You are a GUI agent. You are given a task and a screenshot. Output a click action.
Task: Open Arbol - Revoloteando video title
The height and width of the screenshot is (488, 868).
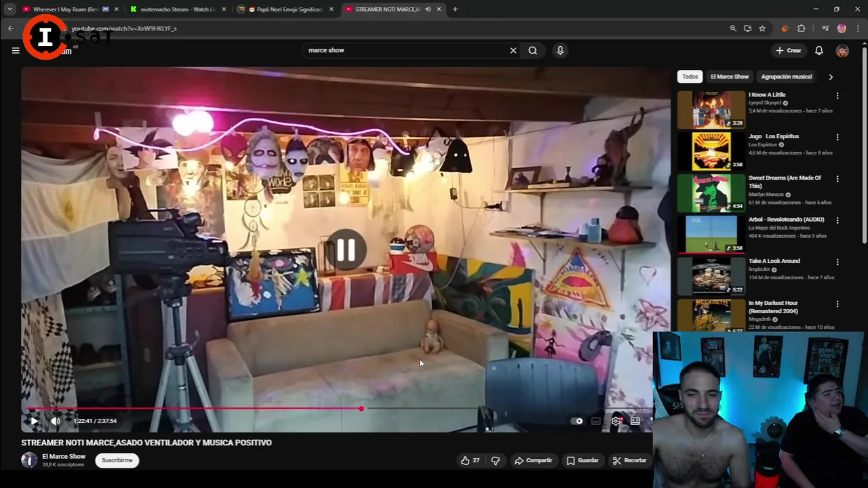click(x=786, y=220)
